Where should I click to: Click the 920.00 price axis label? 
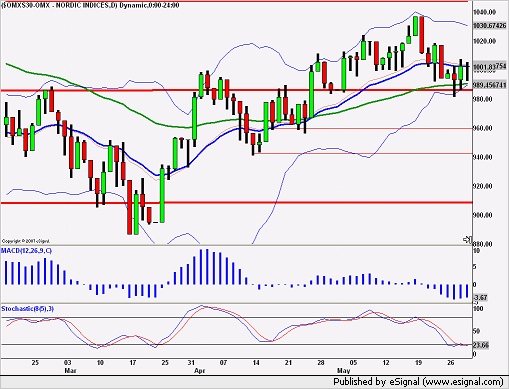pyautogui.click(x=482, y=186)
